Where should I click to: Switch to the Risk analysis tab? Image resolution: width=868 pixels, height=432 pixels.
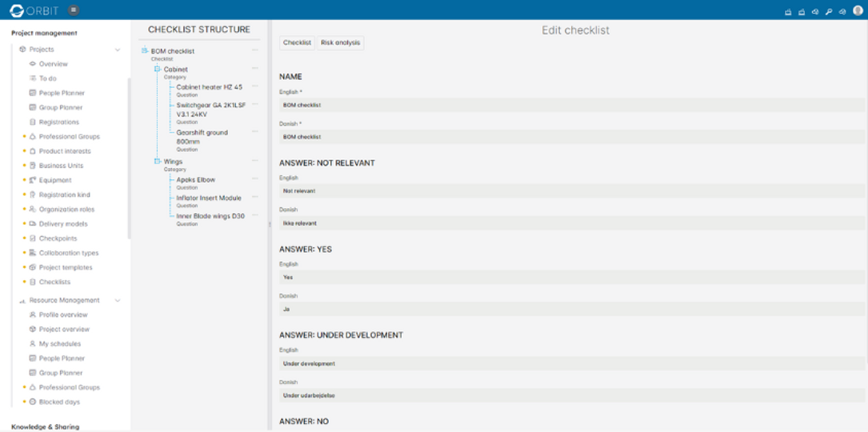click(x=341, y=42)
